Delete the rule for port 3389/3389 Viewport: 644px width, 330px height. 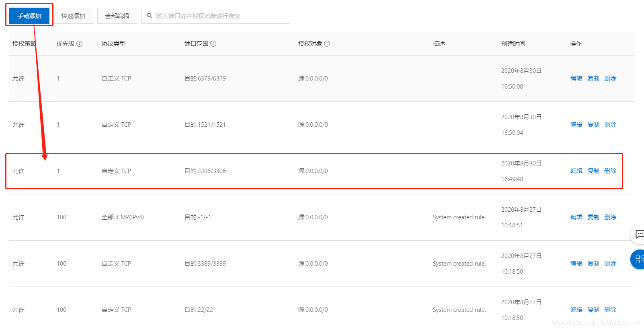[x=610, y=263]
